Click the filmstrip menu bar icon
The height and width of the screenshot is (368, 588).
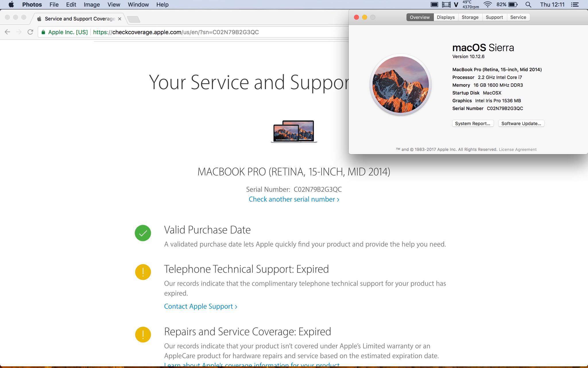[x=446, y=5]
